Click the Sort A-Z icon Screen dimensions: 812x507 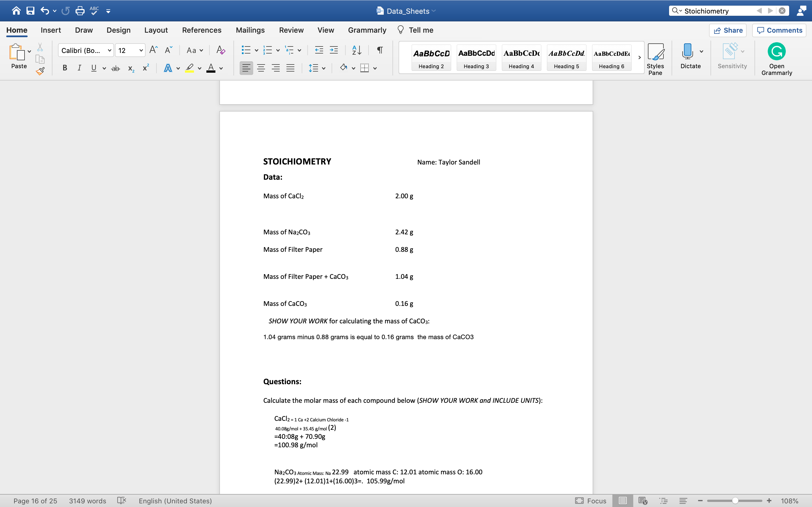[x=356, y=50]
